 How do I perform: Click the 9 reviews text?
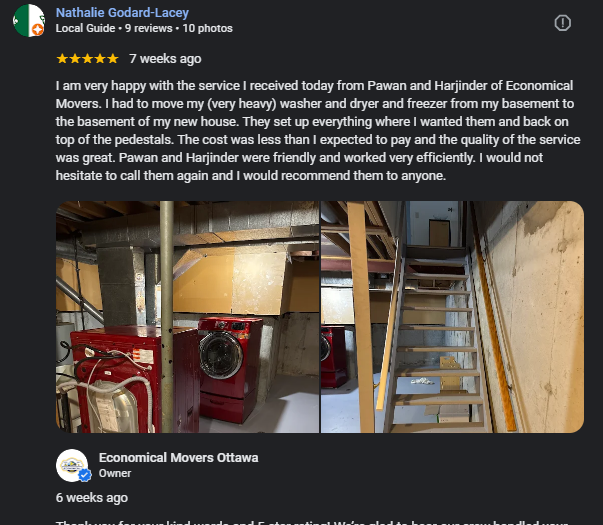[x=148, y=28]
